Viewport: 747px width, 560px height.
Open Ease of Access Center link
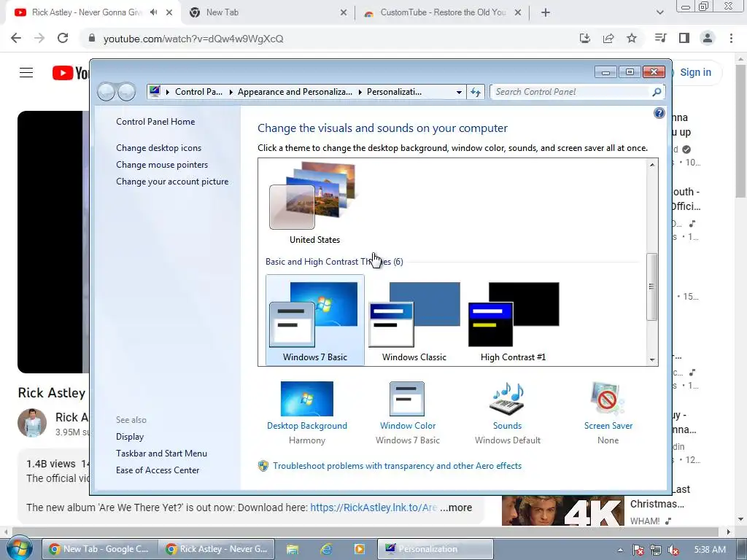coord(158,470)
